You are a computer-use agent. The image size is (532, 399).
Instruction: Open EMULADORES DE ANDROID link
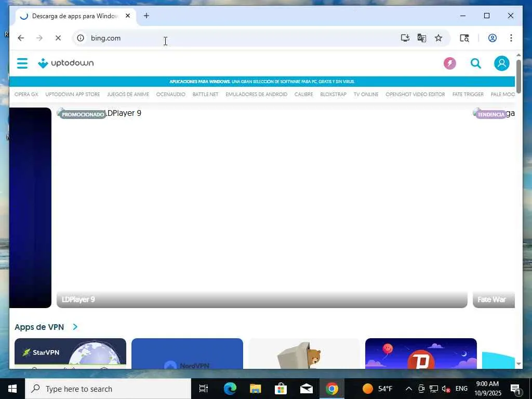(x=257, y=95)
